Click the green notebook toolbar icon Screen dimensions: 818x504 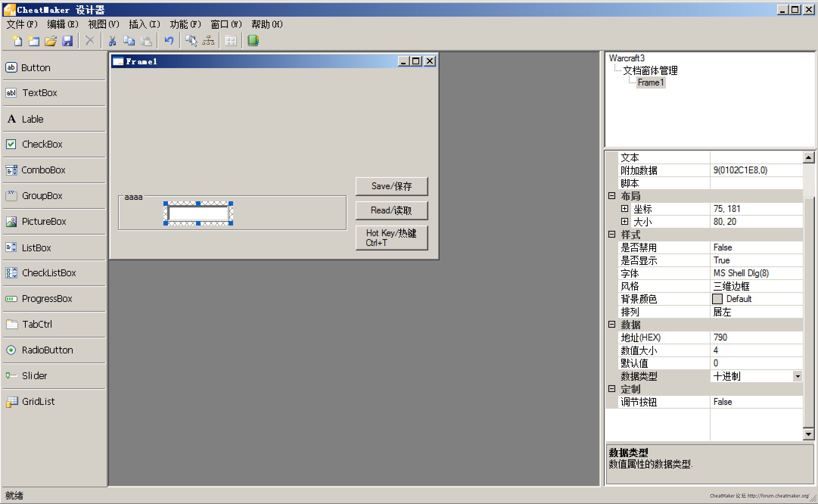point(253,40)
